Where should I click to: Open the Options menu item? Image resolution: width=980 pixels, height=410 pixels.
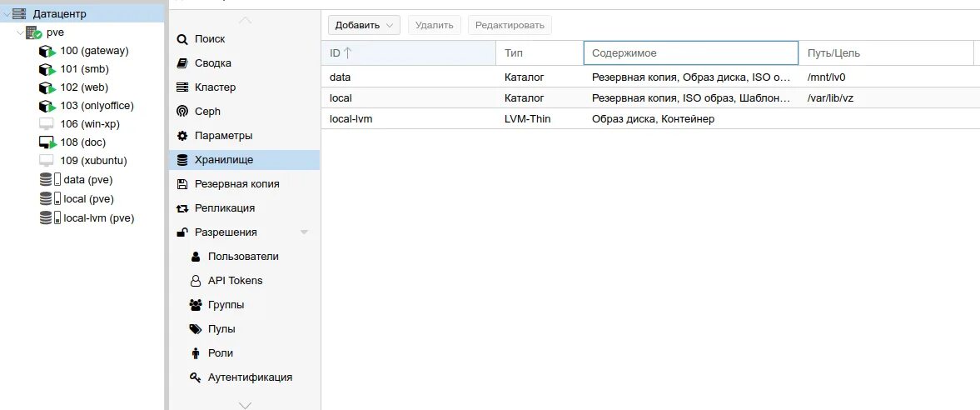coord(223,136)
